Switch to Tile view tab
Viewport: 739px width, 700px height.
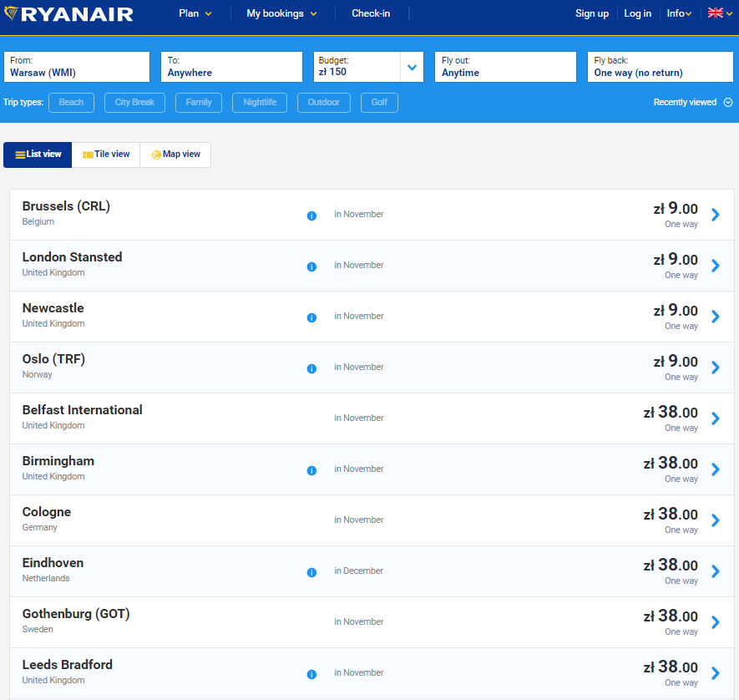[106, 155]
